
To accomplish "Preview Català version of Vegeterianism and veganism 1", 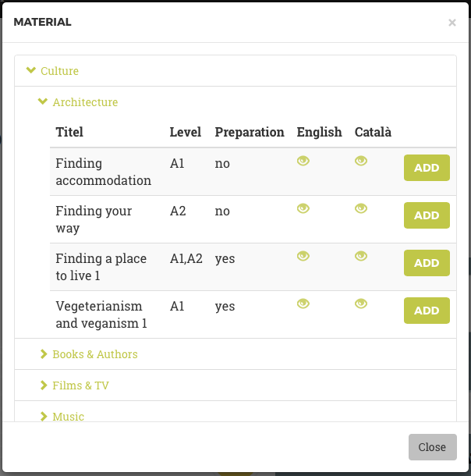I will (361, 304).
